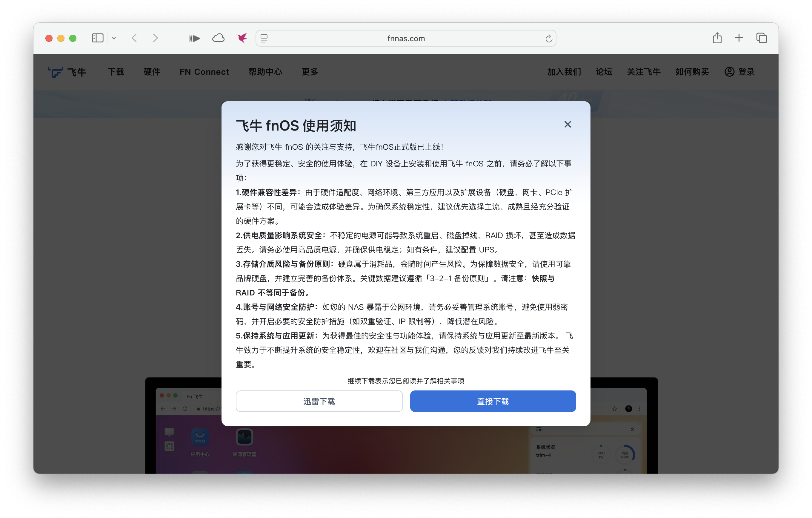The width and height of the screenshot is (812, 518).
Task: Click the address bar showing fnnas.com
Action: (x=406, y=38)
